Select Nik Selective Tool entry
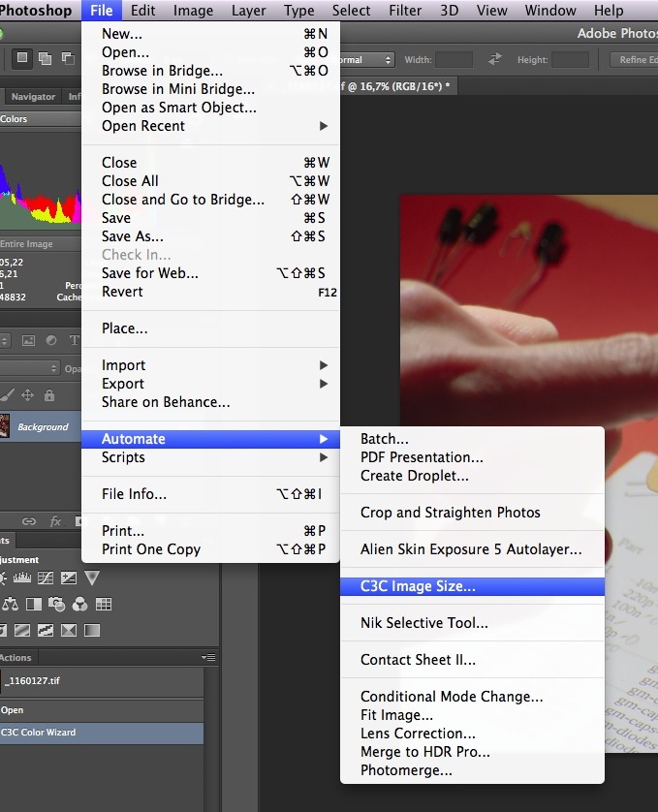This screenshot has height=812, width=658. coord(472,623)
